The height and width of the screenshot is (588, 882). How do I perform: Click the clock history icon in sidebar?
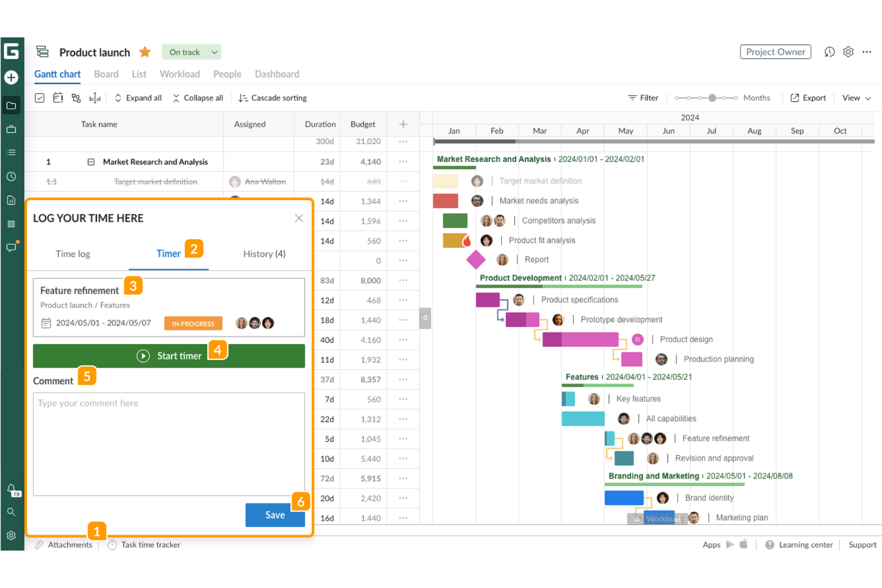pos(11,176)
